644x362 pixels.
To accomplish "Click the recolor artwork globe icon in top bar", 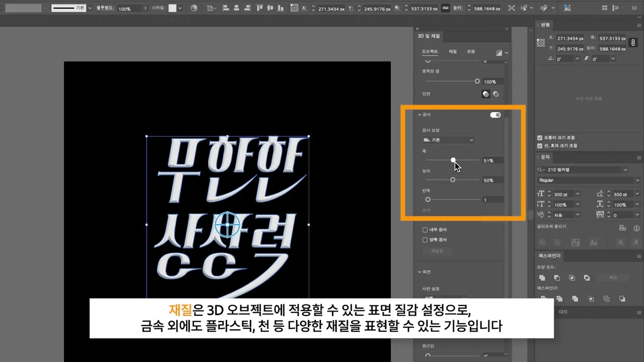I will click(194, 8).
